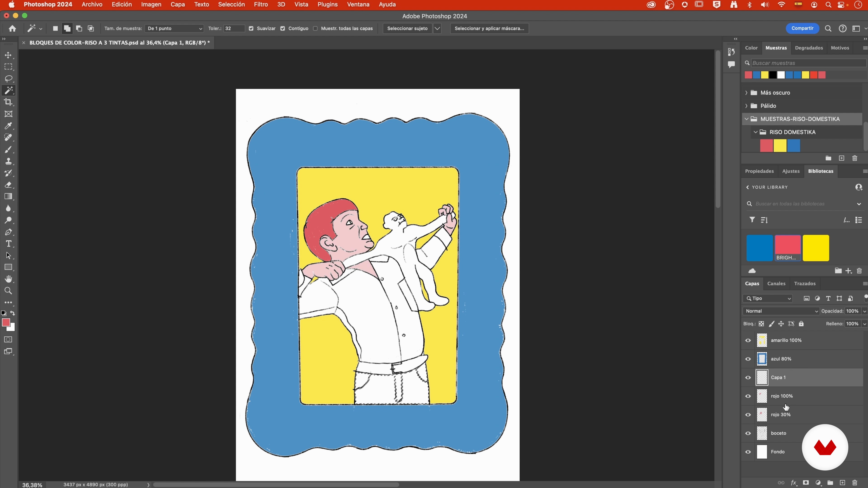868x488 pixels.
Task: Select the Lasso tool
Action: 8,79
